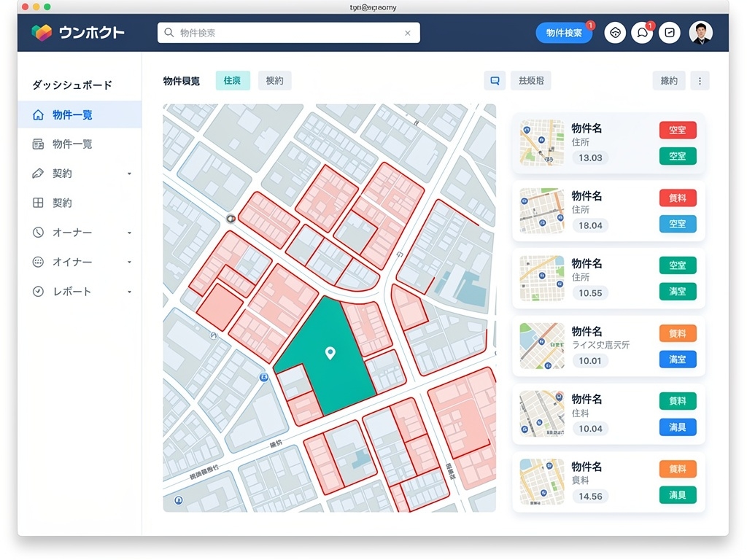
Task: Select the grey tab right of 住棗
Action: (x=274, y=81)
